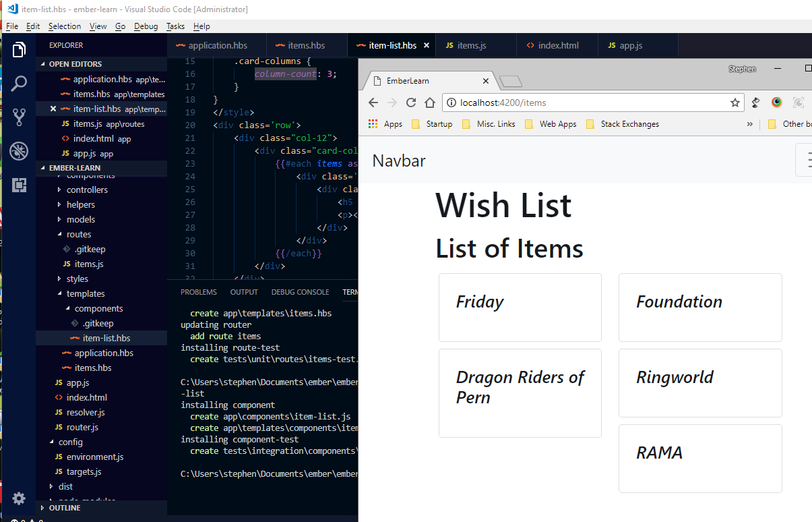Open targets.js in the config folder
The width and height of the screenshot is (812, 522).
pos(84,471)
